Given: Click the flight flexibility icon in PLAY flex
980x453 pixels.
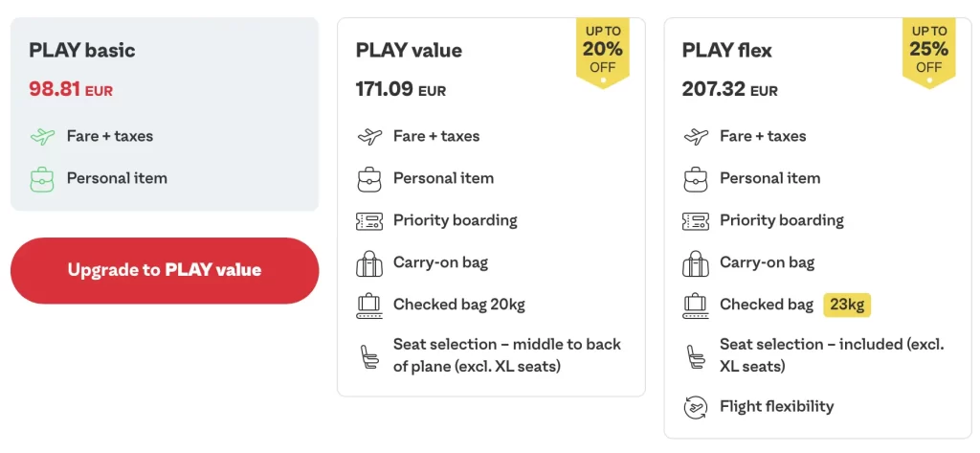Looking at the screenshot, I should [696, 406].
